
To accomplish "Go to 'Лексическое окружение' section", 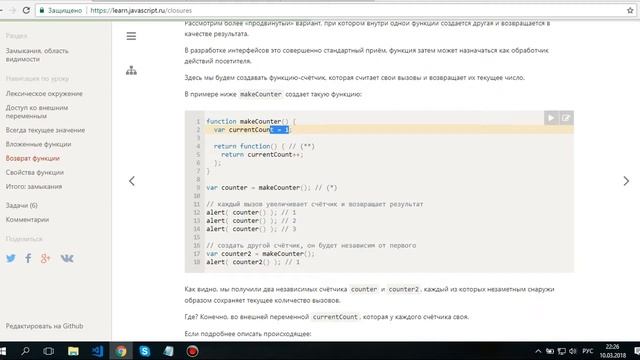I will (x=44, y=93).
